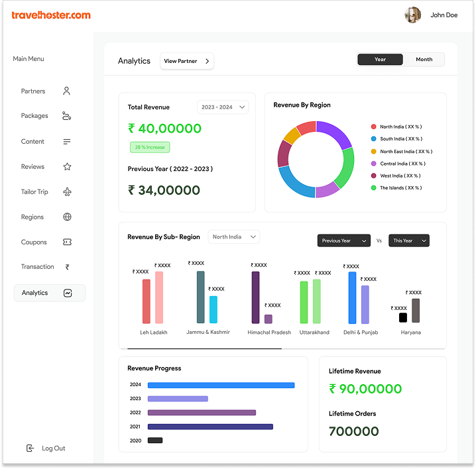The height and width of the screenshot is (469, 476).
Task: Click the Regions globe icon
Action: pyautogui.click(x=67, y=217)
